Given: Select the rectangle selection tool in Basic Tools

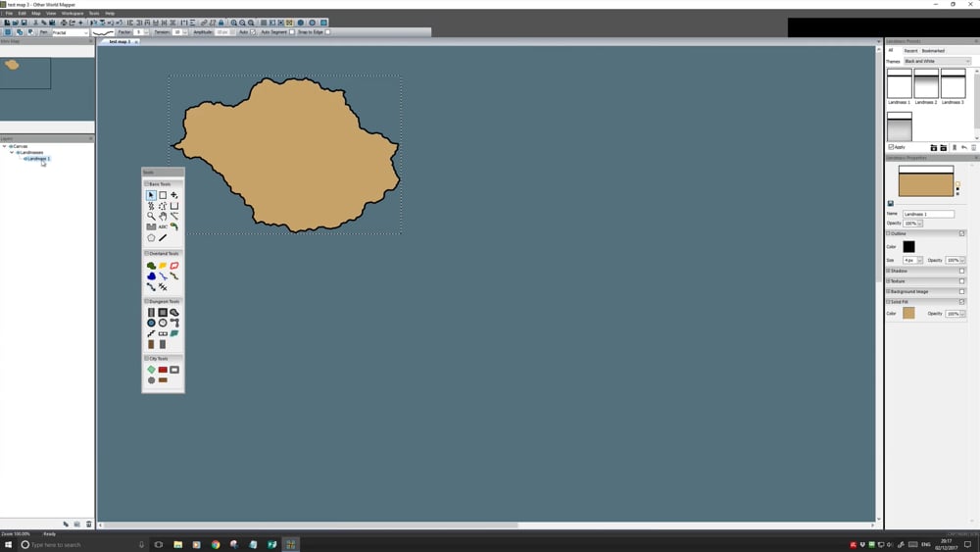Looking at the screenshot, I should click(163, 195).
